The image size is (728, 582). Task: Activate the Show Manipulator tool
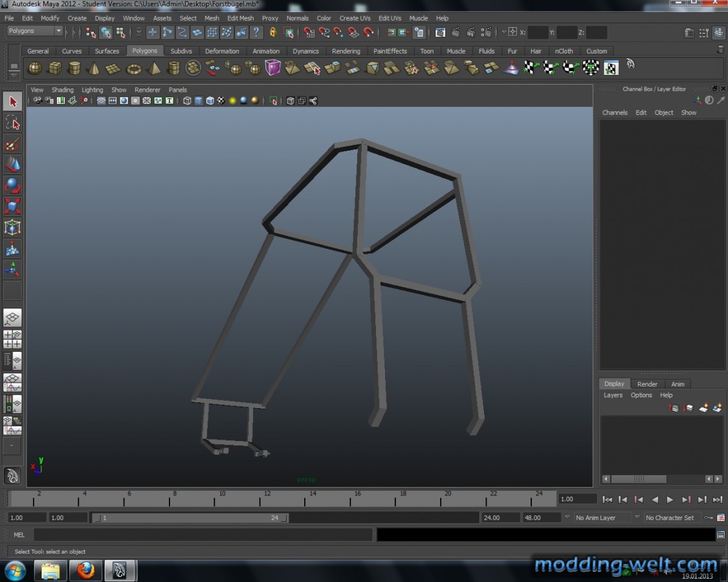pyautogui.click(x=12, y=269)
